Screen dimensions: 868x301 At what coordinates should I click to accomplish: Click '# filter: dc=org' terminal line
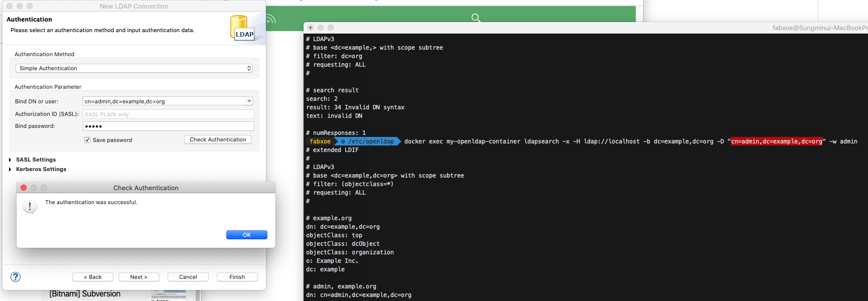[334, 56]
